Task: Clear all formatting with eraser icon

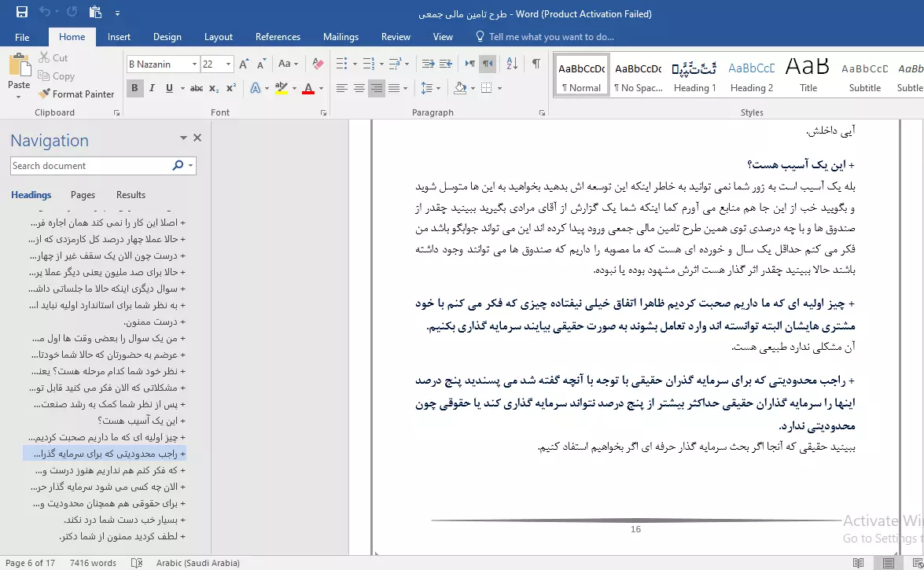Action: pyautogui.click(x=318, y=64)
